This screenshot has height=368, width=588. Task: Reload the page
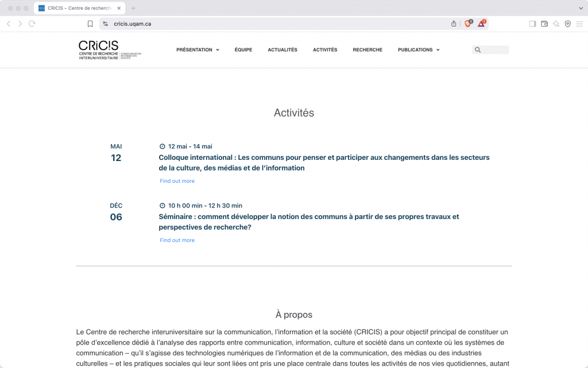(x=32, y=24)
